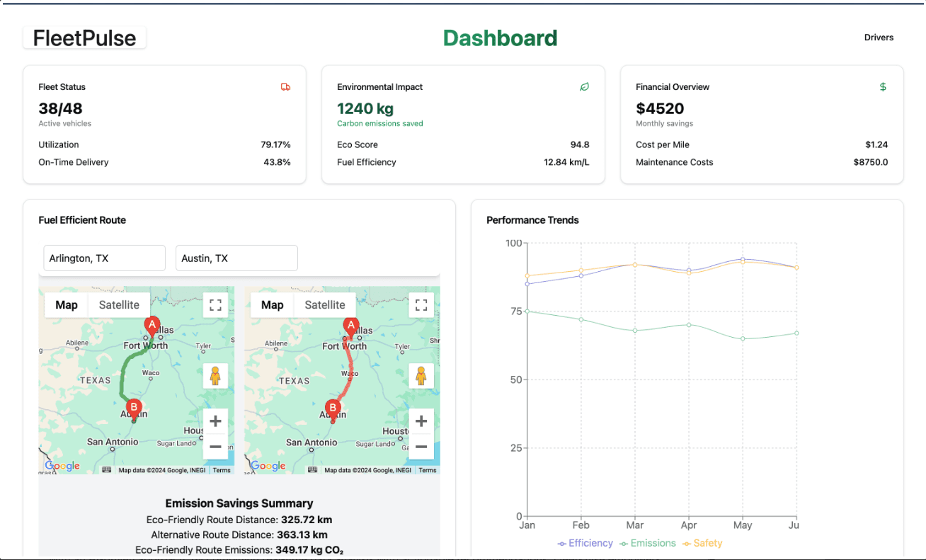
Task: Click the 1240 kg emissions saved value
Action: coord(365,108)
